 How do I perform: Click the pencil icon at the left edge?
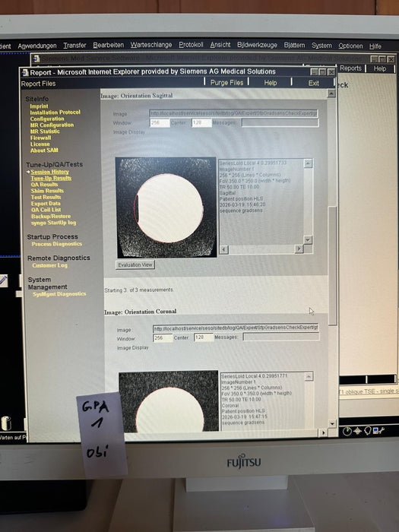pos(3,280)
